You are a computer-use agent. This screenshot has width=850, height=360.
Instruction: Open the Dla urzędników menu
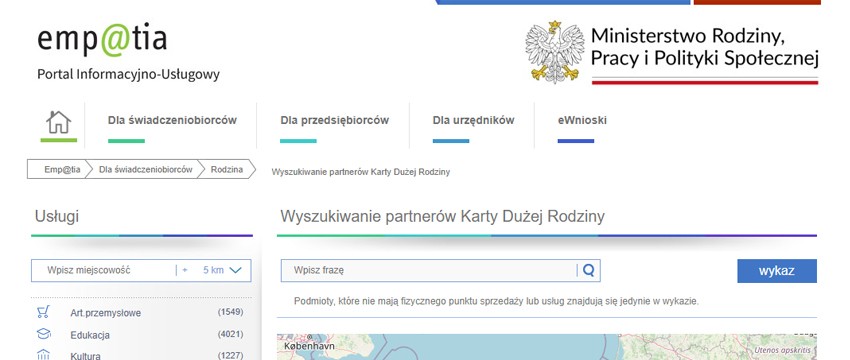[x=473, y=120]
